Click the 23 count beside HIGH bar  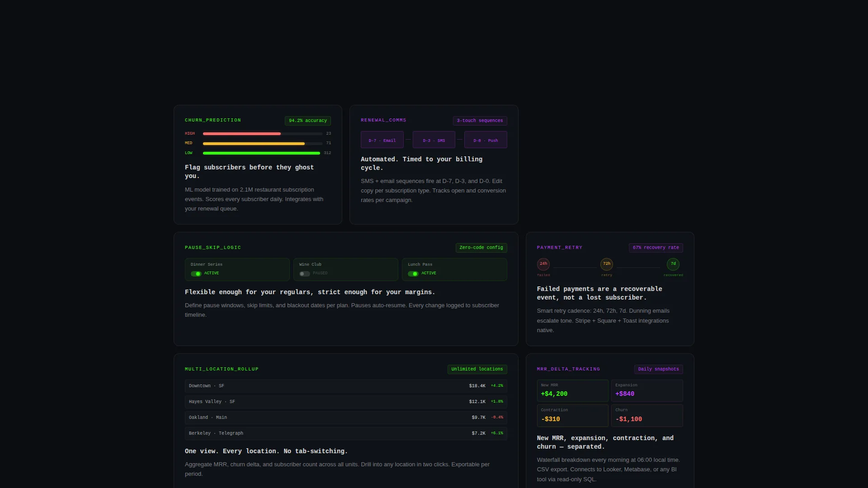coord(329,134)
